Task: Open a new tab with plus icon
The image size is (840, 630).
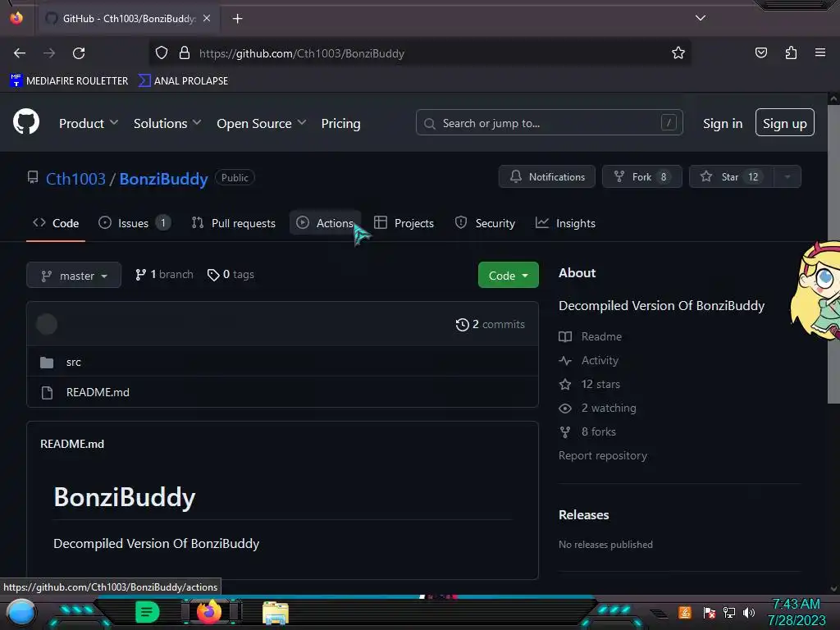Action: point(237,19)
